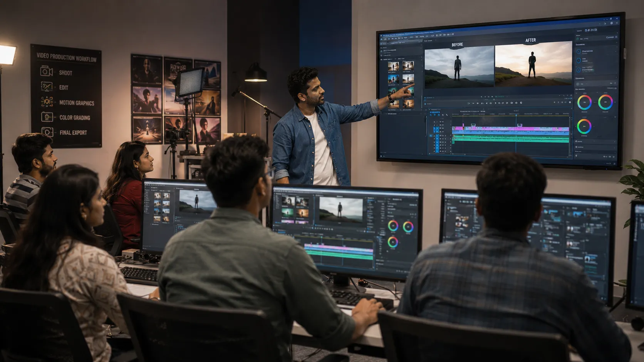Open the top-left thumbnail on the middle desk monitor
The image size is (644, 362).
(x=288, y=201)
